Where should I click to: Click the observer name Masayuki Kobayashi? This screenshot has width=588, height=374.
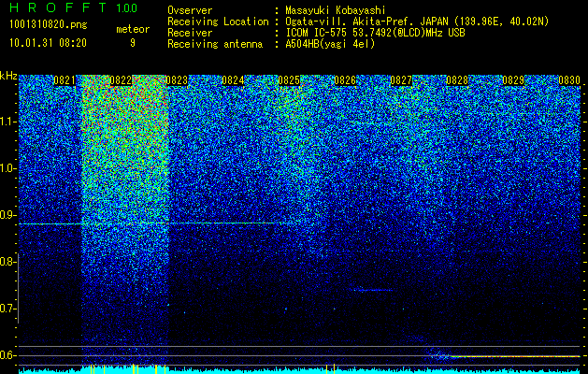click(x=336, y=10)
